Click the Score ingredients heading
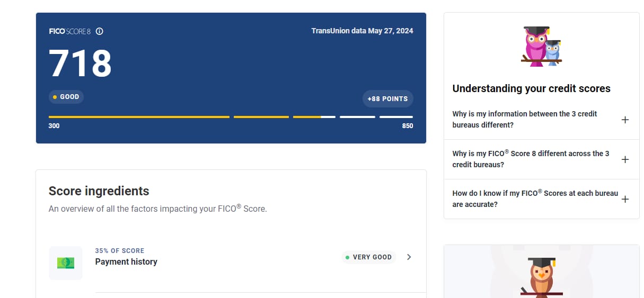Viewport: 644px width, 298px height. pos(99,191)
